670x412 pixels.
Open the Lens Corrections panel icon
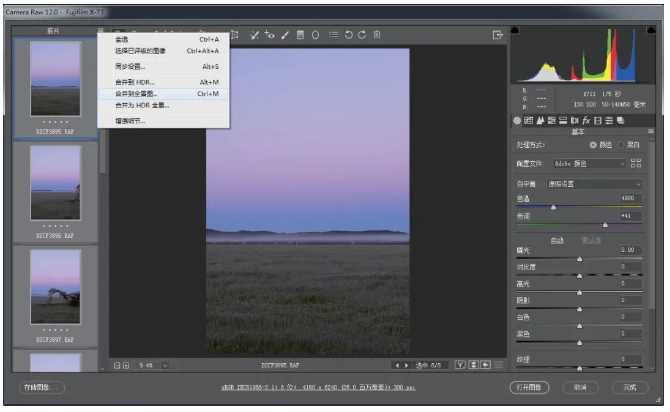575,121
